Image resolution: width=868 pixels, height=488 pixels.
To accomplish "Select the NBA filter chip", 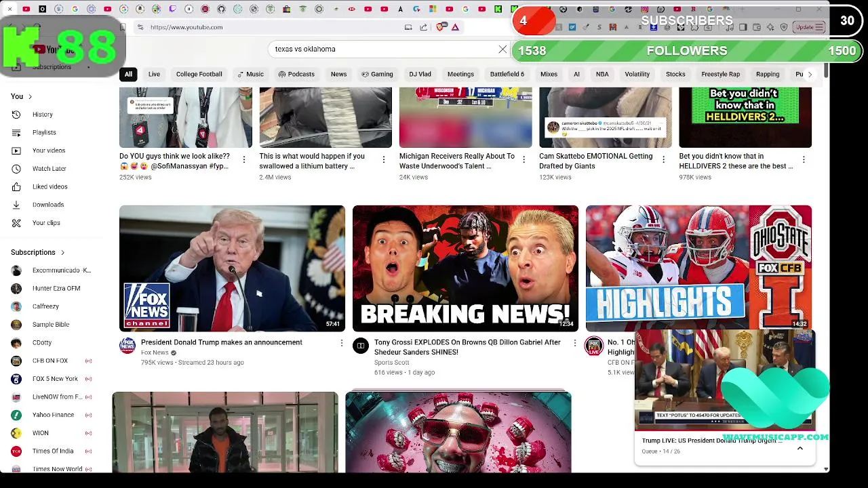I will 602,74.
